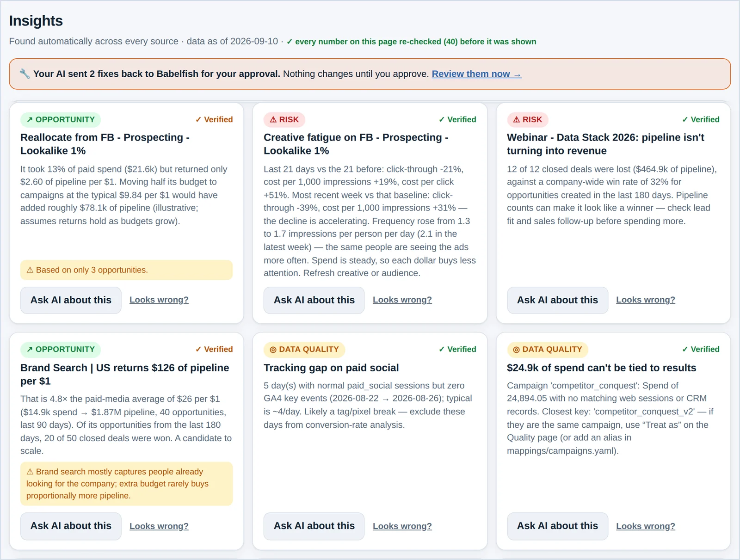The image size is (740, 560).
Task: Click the "Brand search mostly captures people" warning note
Action: 126,484
